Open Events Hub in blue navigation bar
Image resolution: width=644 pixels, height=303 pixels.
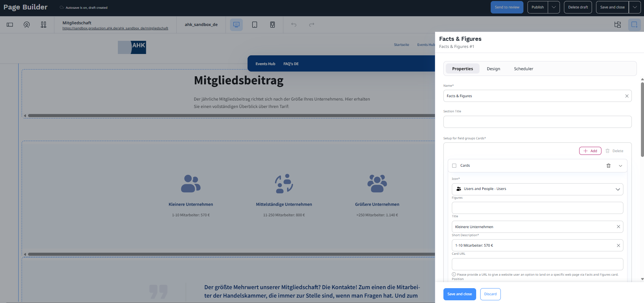(x=265, y=64)
